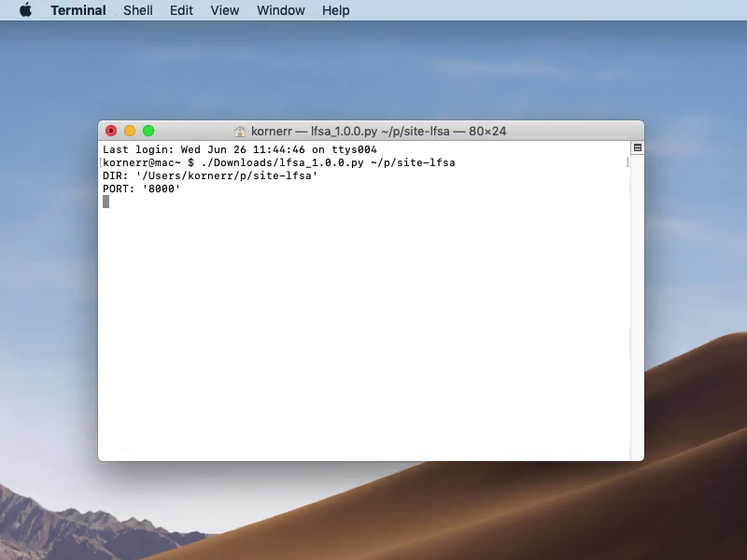Open the Shell menu
The width and height of the screenshot is (747, 560).
click(x=137, y=10)
